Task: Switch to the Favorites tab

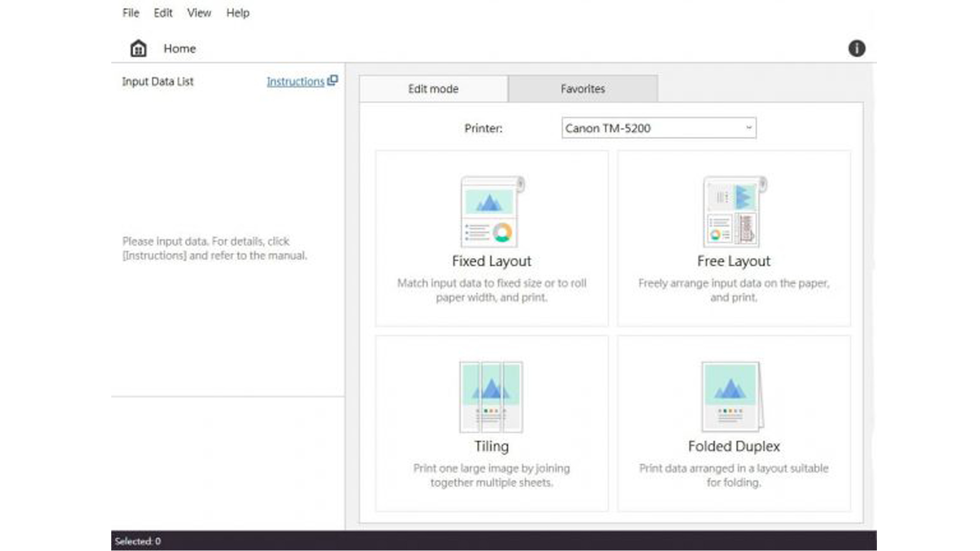Action: point(583,89)
